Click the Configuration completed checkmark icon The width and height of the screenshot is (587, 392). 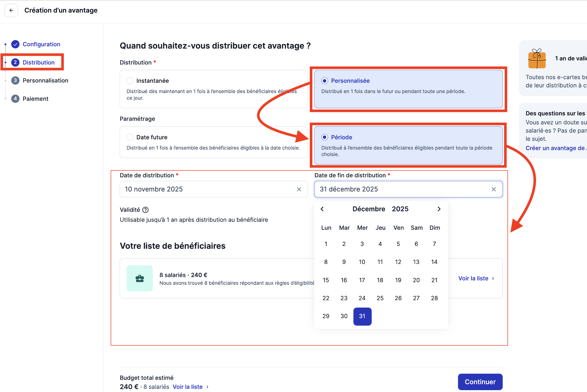15,44
